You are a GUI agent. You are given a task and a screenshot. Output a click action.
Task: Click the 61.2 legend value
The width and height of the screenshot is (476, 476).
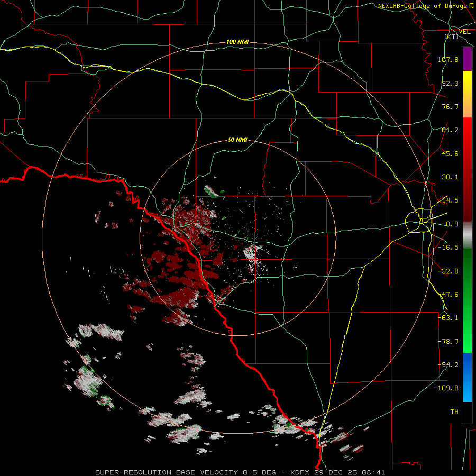(x=450, y=130)
